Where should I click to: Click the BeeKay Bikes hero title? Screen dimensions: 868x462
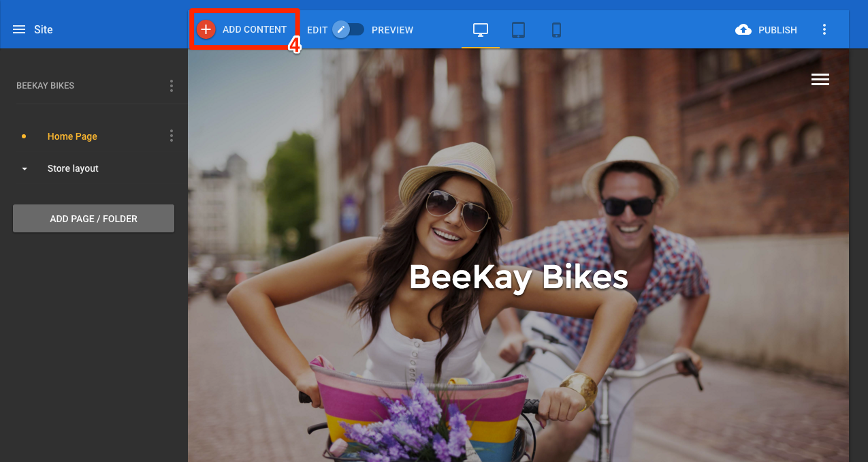coord(518,277)
